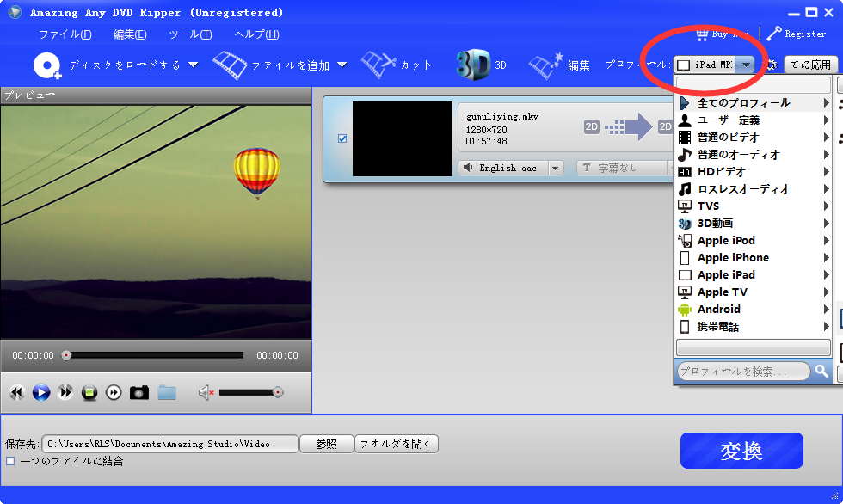
Task: Click the 2D source badge
Action: tap(592, 126)
